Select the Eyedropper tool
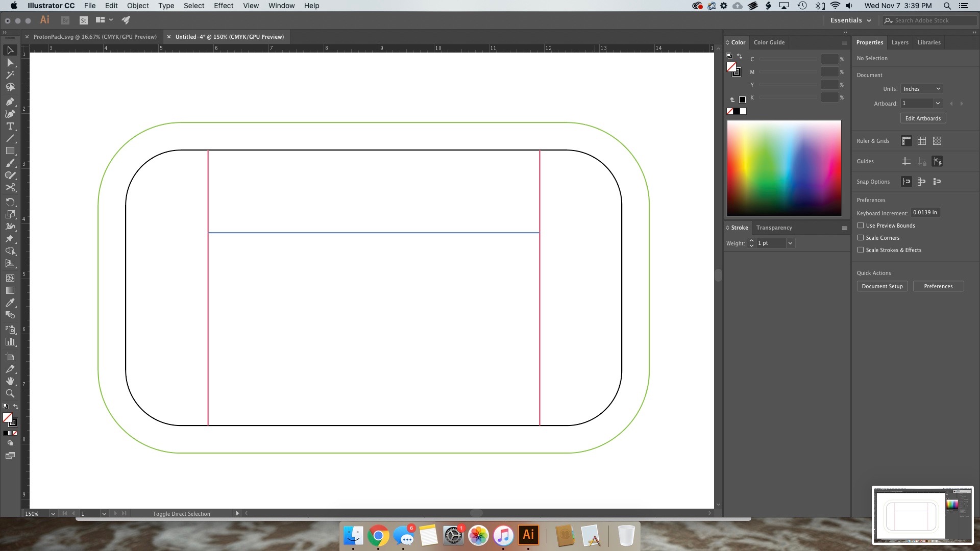Screen dimensions: 980x551 10,303
